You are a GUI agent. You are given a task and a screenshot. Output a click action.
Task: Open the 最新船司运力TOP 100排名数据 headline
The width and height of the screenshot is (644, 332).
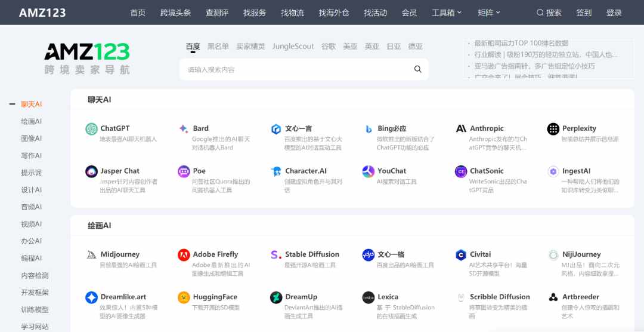click(521, 43)
